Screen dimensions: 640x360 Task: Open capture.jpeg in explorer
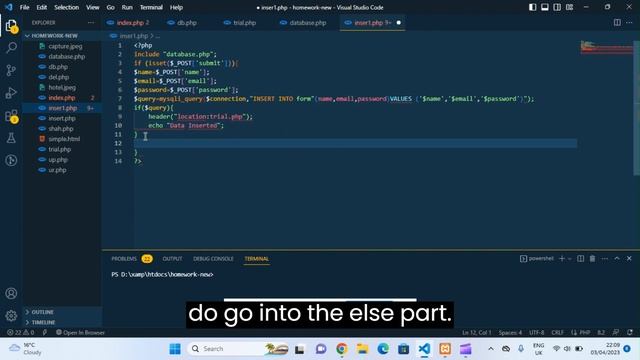65,46
